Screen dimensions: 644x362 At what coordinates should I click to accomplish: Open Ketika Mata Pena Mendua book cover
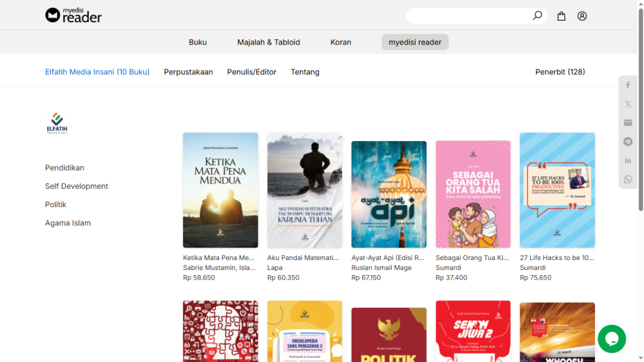pos(220,190)
